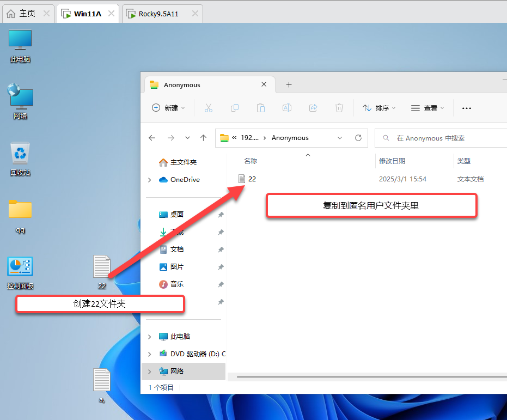Expand the 此电脑 node in sidebar
507x420 pixels.
(x=150, y=337)
